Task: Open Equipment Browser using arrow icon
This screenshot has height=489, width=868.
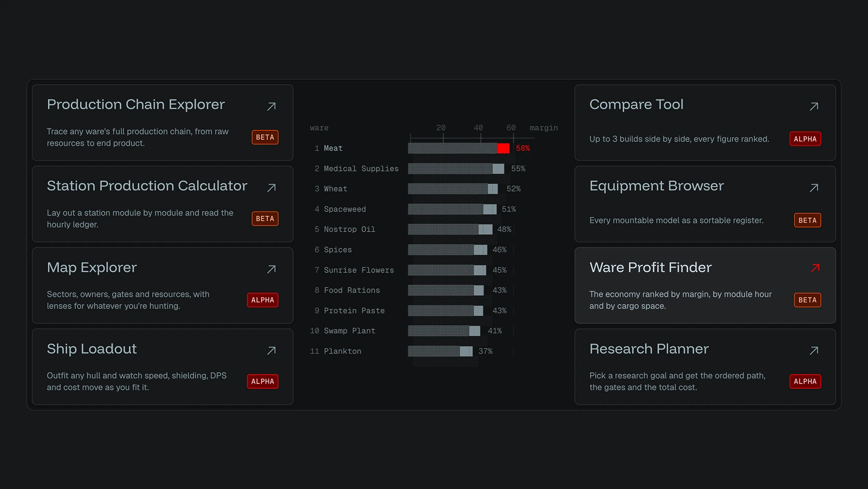Action: [x=814, y=188]
